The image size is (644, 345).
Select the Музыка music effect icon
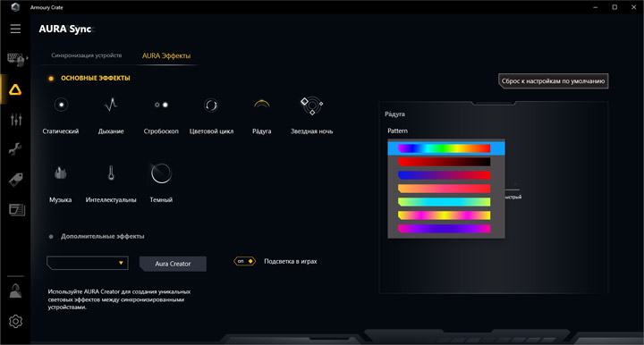pos(61,173)
